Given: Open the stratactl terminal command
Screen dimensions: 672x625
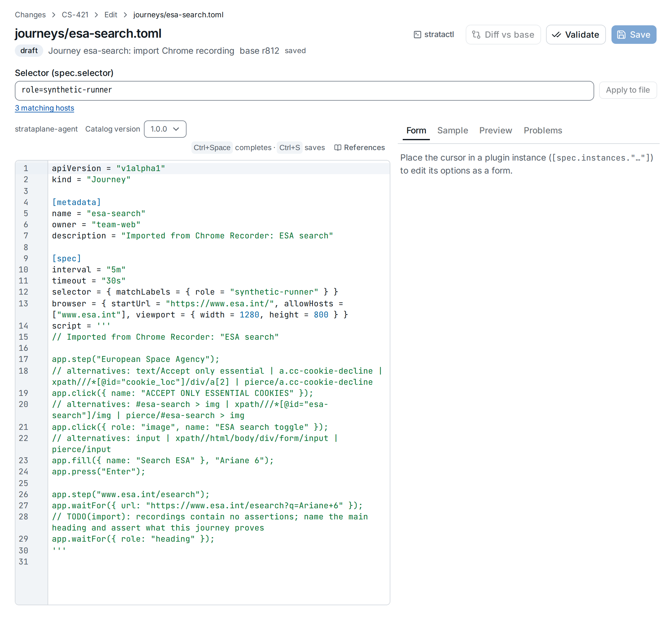Looking at the screenshot, I should [x=434, y=35].
